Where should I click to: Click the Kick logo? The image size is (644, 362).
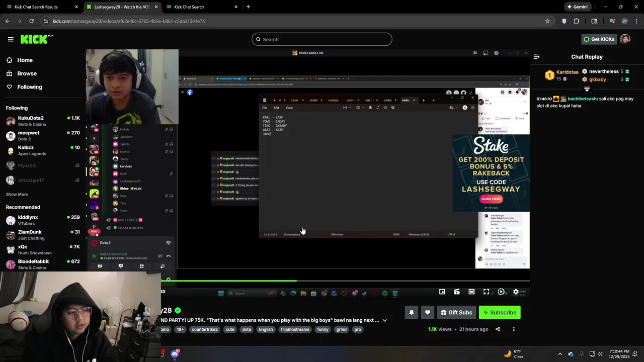37,39
